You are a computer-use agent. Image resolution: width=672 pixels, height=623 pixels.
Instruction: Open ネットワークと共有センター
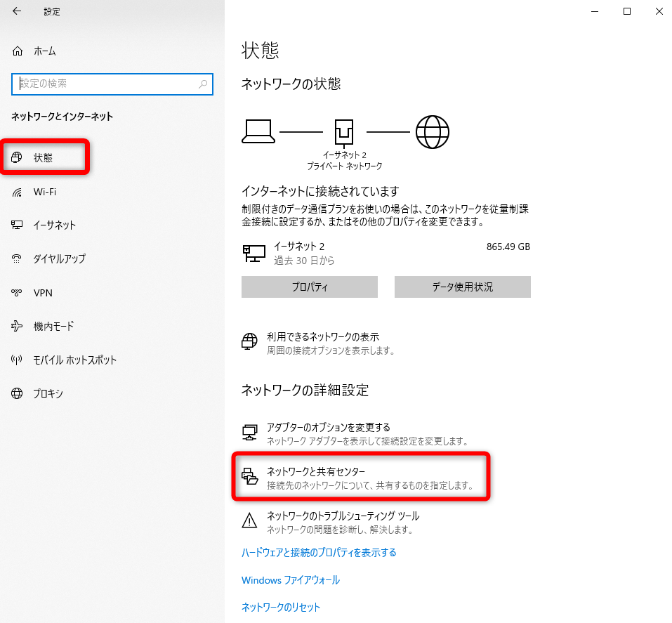pos(316,472)
